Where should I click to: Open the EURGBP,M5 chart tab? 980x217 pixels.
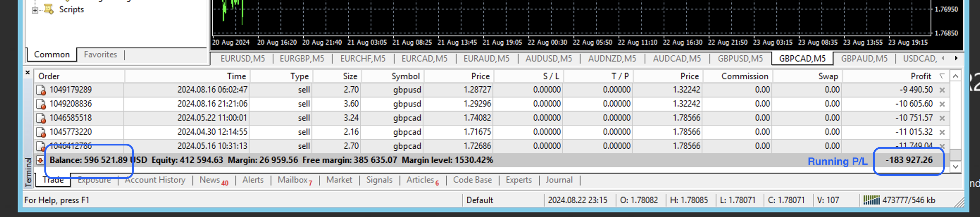(302, 58)
